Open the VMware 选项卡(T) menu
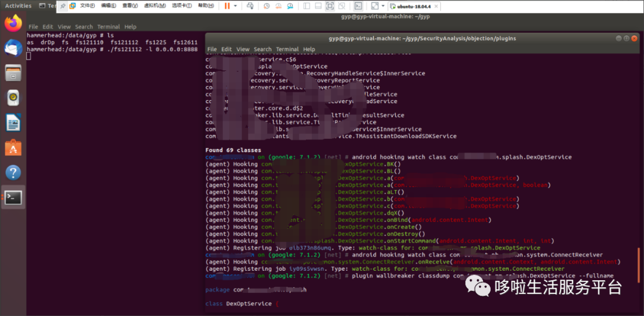644x316 pixels. pyautogui.click(x=182, y=6)
